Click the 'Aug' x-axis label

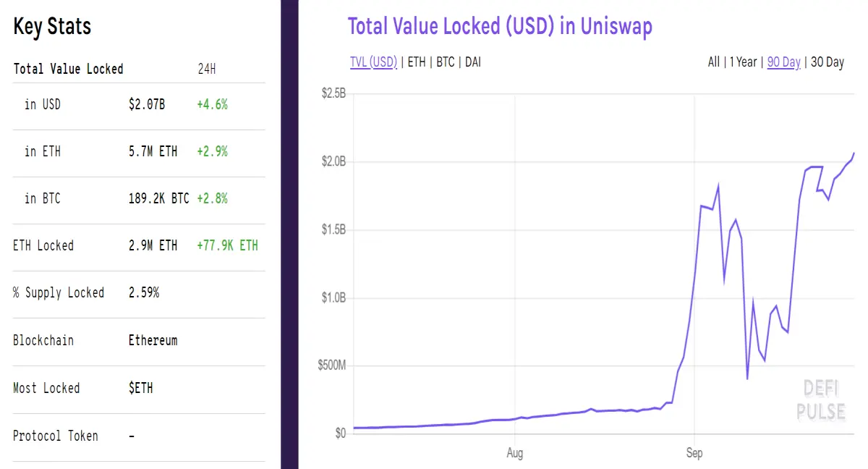[514, 454]
